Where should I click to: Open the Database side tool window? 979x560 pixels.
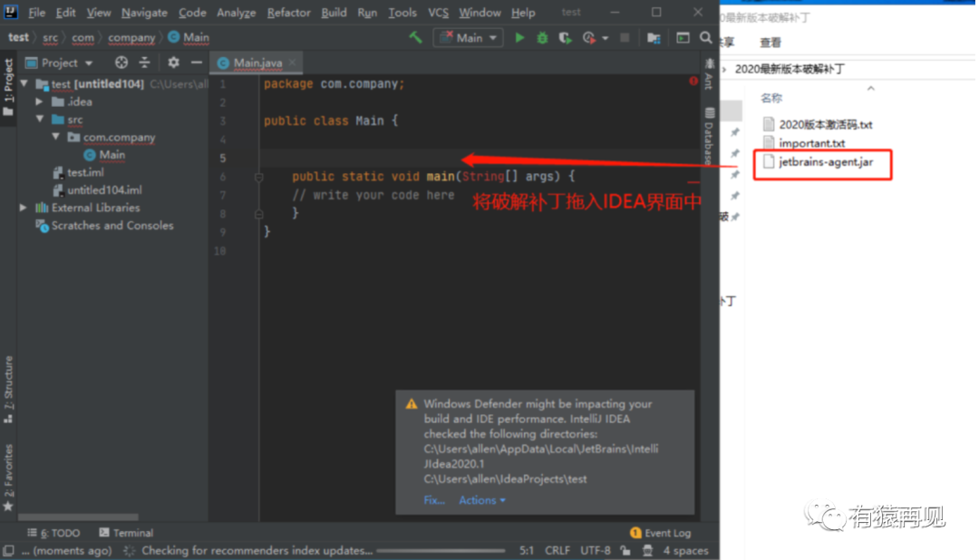tap(709, 136)
